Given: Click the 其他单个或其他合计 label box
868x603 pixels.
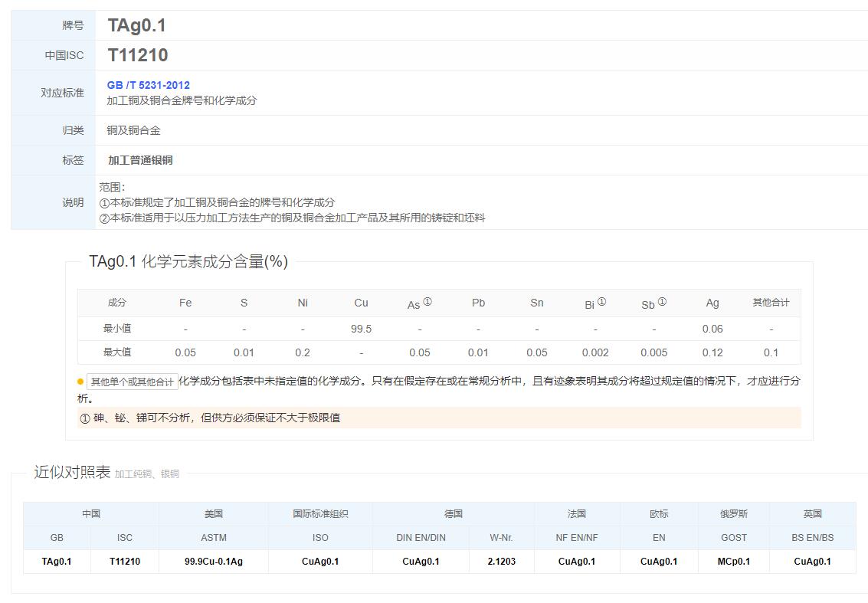Looking at the screenshot, I should (132, 382).
